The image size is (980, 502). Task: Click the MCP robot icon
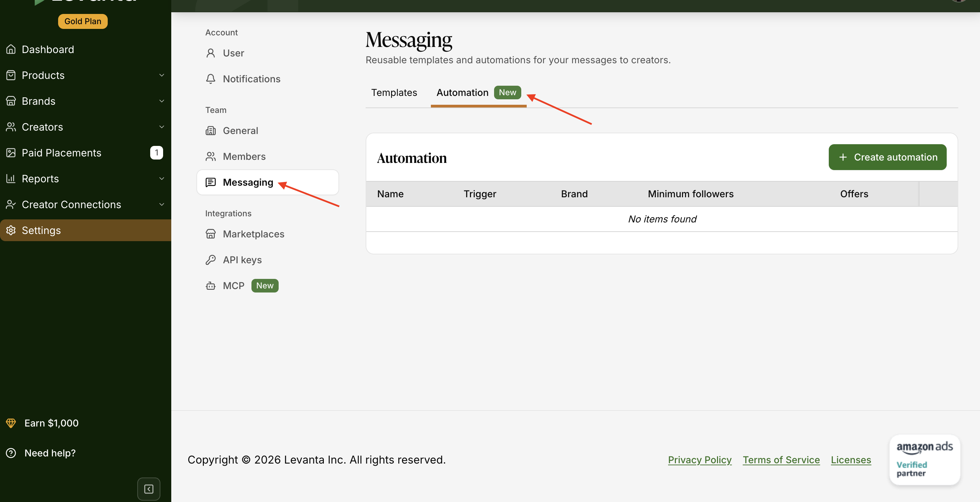[x=210, y=286]
